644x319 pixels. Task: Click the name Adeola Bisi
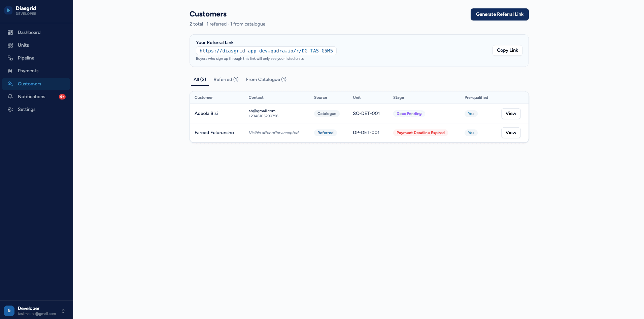click(x=206, y=114)
